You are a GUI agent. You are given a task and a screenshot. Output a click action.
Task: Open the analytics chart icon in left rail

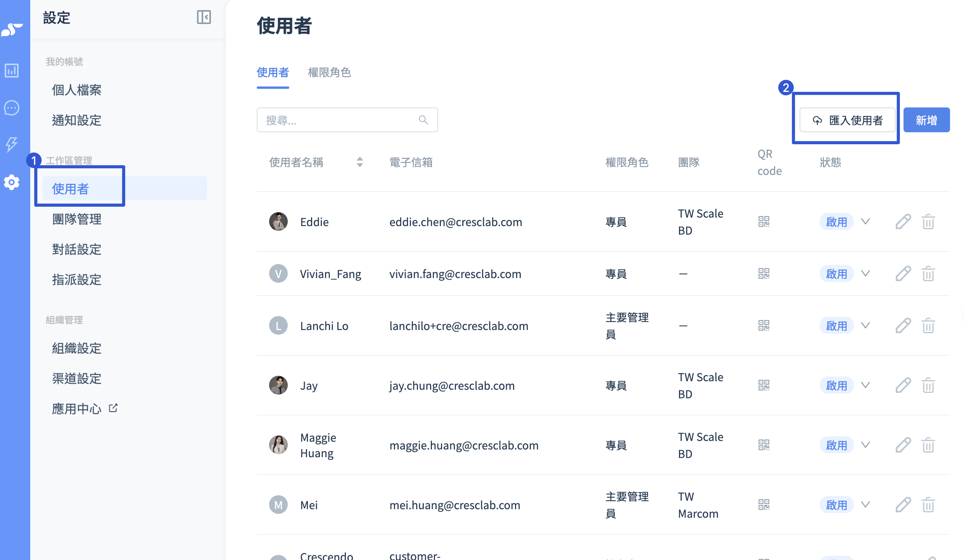pos(12,71)
